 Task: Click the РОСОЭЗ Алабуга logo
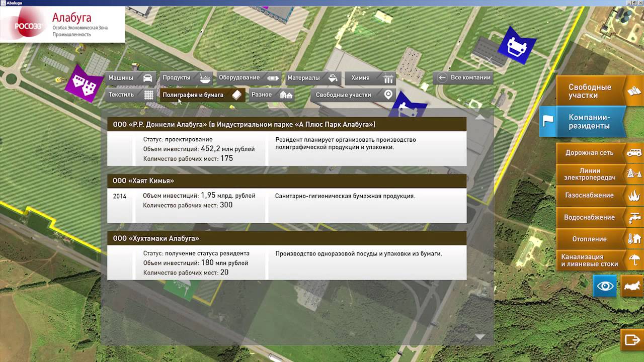pyautogui.click(x=62, y=25)
